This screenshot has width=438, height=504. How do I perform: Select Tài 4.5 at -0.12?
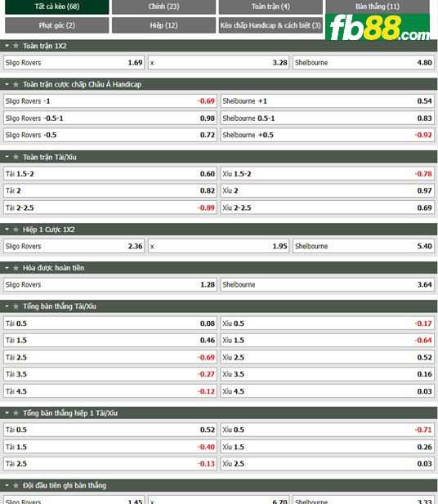(110, 391)
